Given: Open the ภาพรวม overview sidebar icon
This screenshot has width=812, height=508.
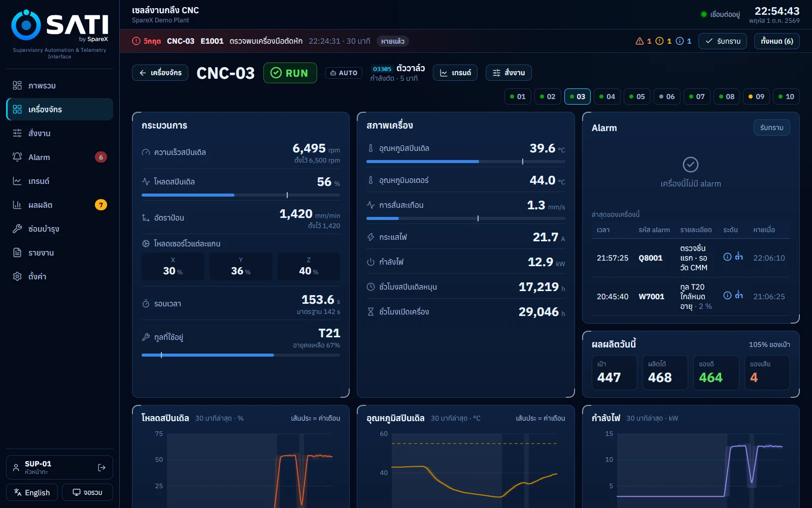Looking at the screenshot, I should tap(17, 85).
